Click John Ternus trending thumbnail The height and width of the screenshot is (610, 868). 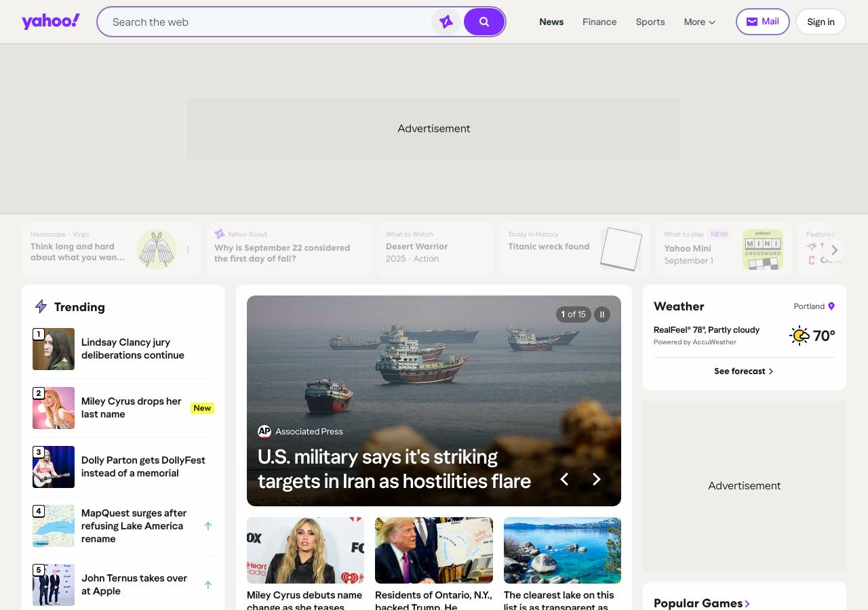point(54,585)
